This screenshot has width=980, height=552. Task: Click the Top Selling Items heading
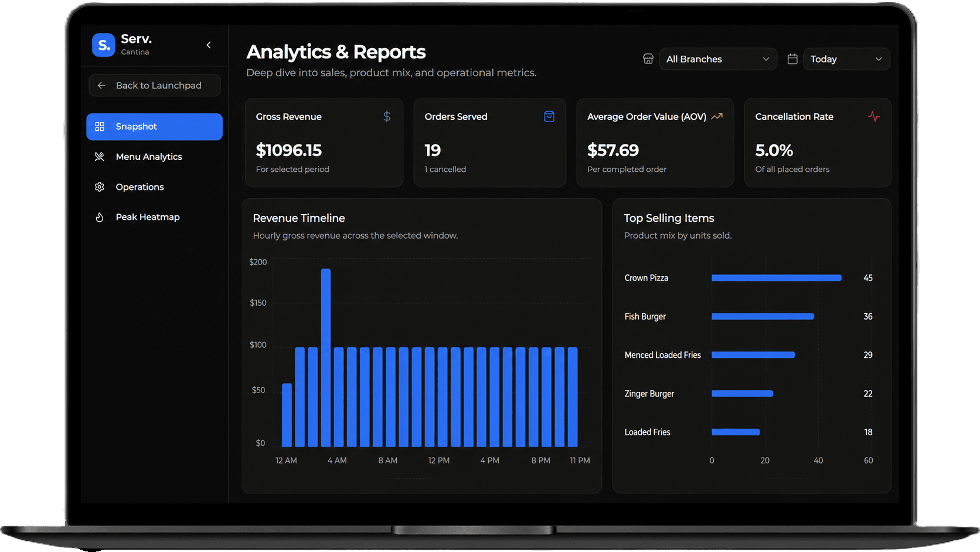669,218
